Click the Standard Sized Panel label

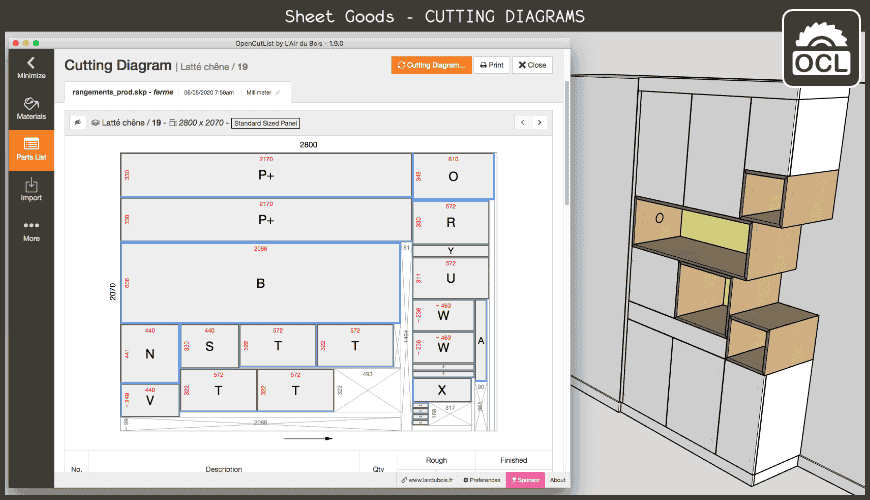pos(266,123)
